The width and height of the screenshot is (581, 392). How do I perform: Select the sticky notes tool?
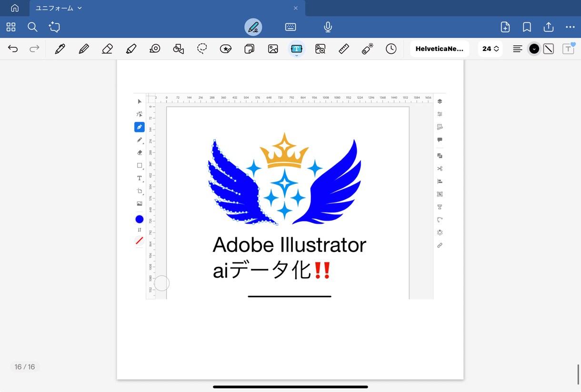[x=249, y=49]
